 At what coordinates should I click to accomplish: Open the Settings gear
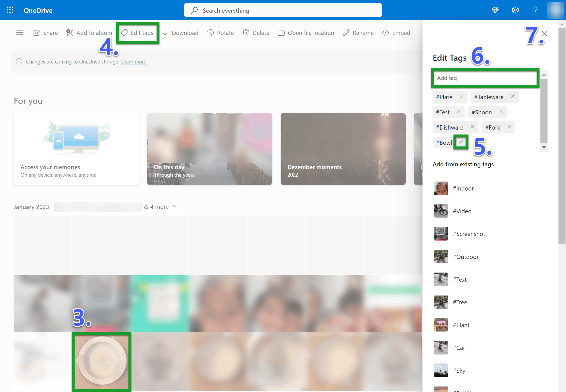515,10
